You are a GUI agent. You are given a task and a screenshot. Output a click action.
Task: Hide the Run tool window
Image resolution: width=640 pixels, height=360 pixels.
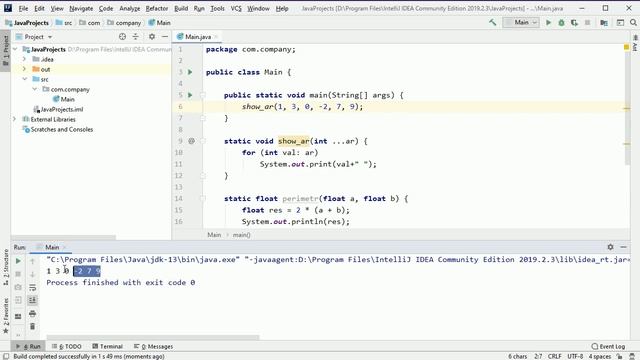click(x=623, y=247)
